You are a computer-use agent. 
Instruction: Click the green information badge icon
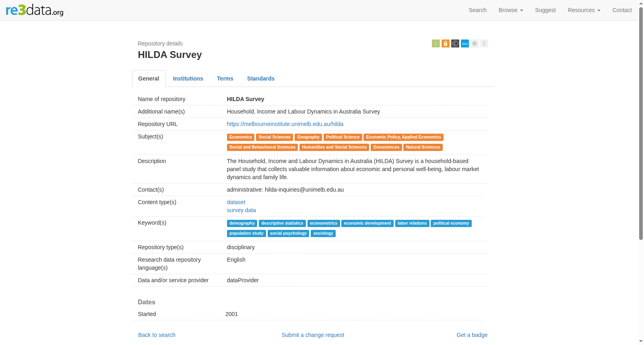pos(436,43)
